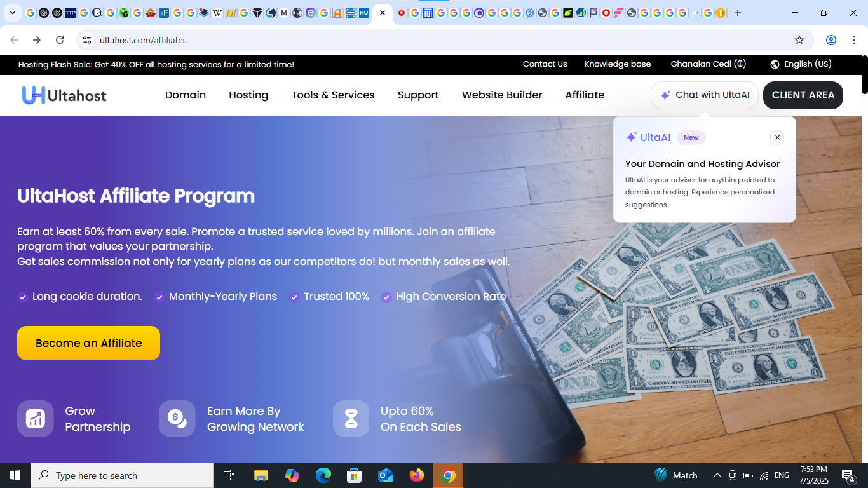The width and height of the screenshot is (868, 488).
Task: Open Microsoft Store from taskbar
Action: point(355,475)
